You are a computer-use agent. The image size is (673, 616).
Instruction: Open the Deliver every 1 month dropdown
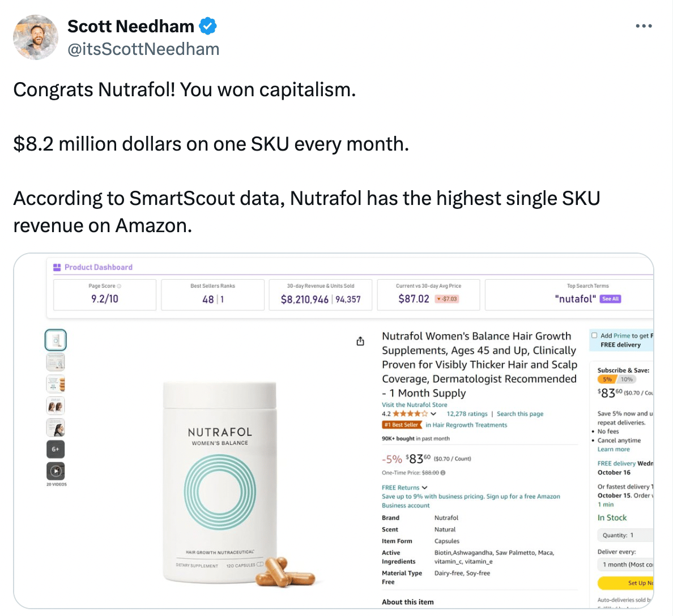pyautogui.click(x=626, y=564)
